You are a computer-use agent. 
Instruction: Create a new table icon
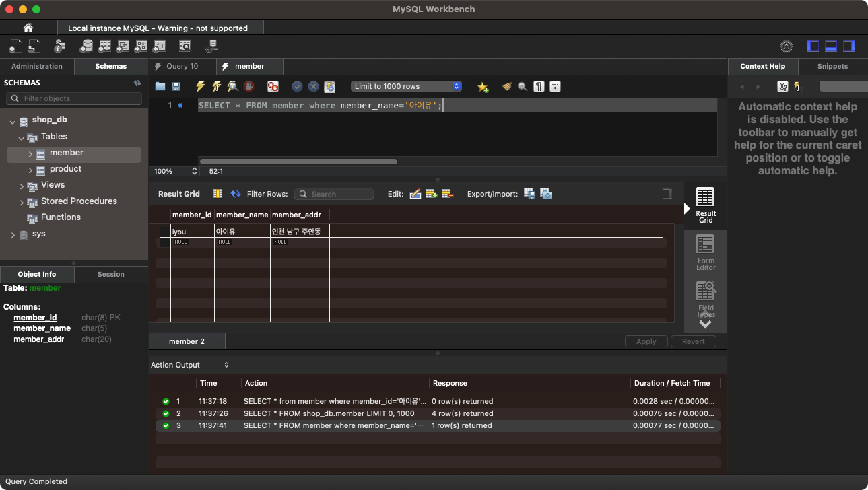104,46
